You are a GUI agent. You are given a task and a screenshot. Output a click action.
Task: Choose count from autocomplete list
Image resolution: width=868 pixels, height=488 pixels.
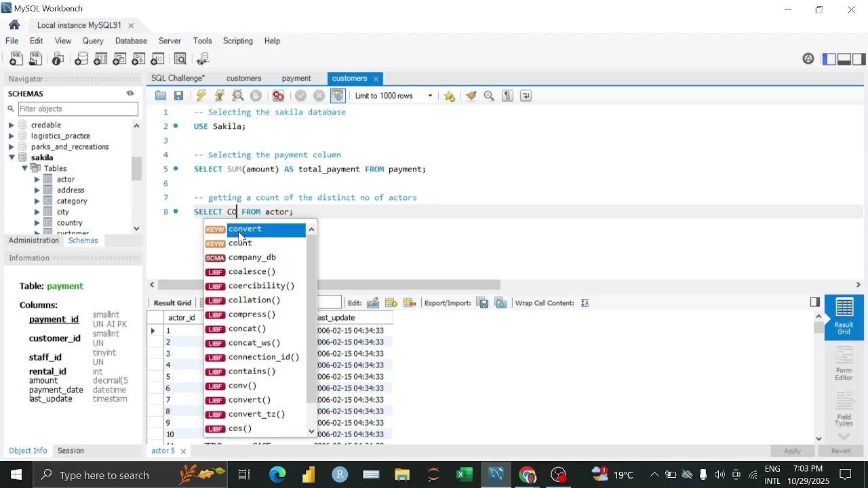click(x=255, y=243)
